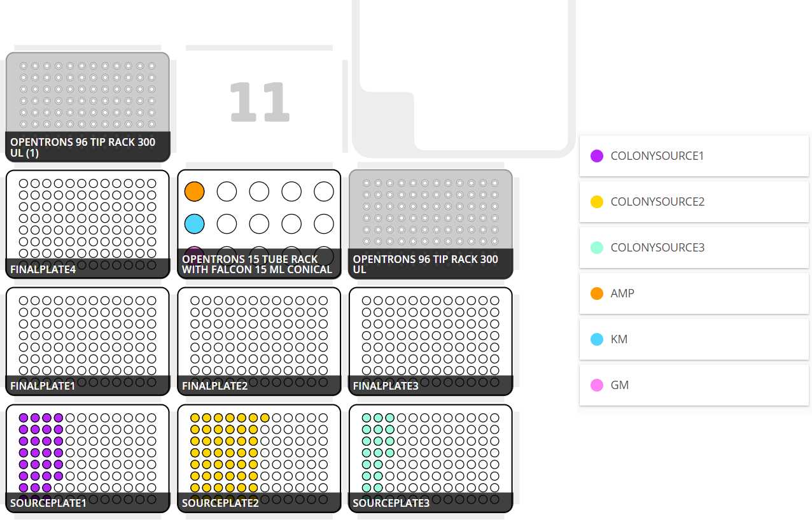
Task: Click the GM pink legend swatch
Action: pyautogui.click(x=597, y=385)
